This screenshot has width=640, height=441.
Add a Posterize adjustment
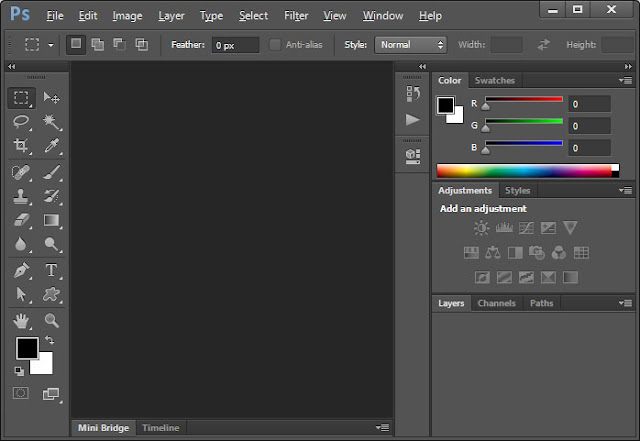pos(504,278)
